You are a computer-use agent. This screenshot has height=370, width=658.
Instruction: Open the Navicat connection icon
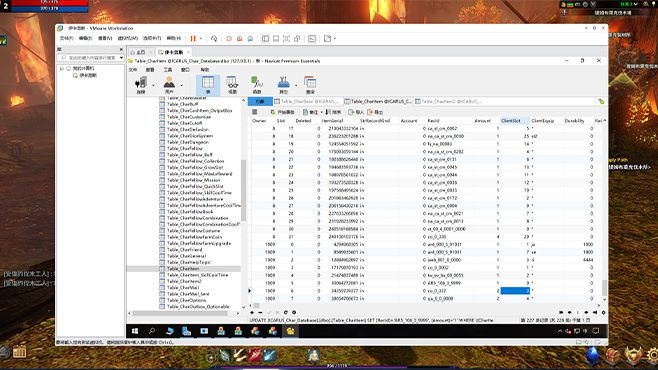point(141,85)
